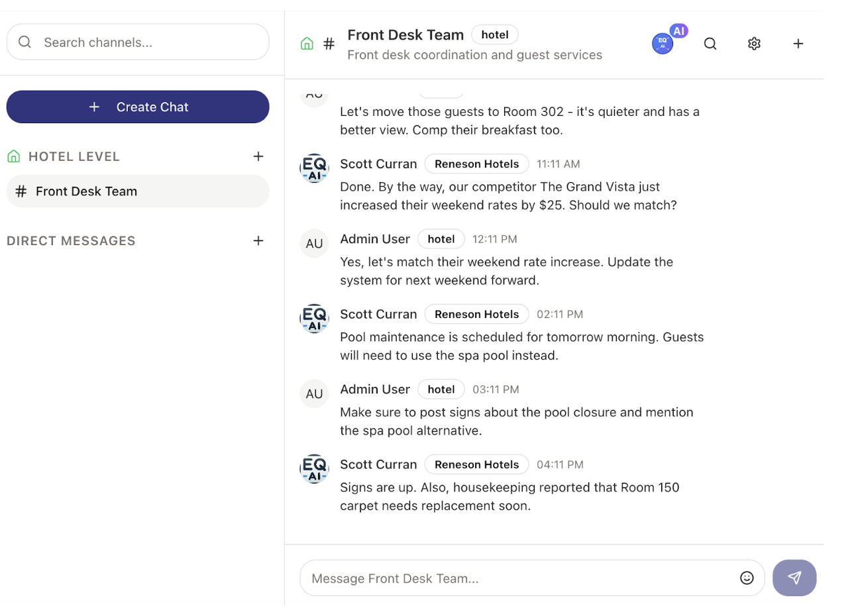Add a new direct message
This screenshot has width=848, height=616.
click(258, 240)
